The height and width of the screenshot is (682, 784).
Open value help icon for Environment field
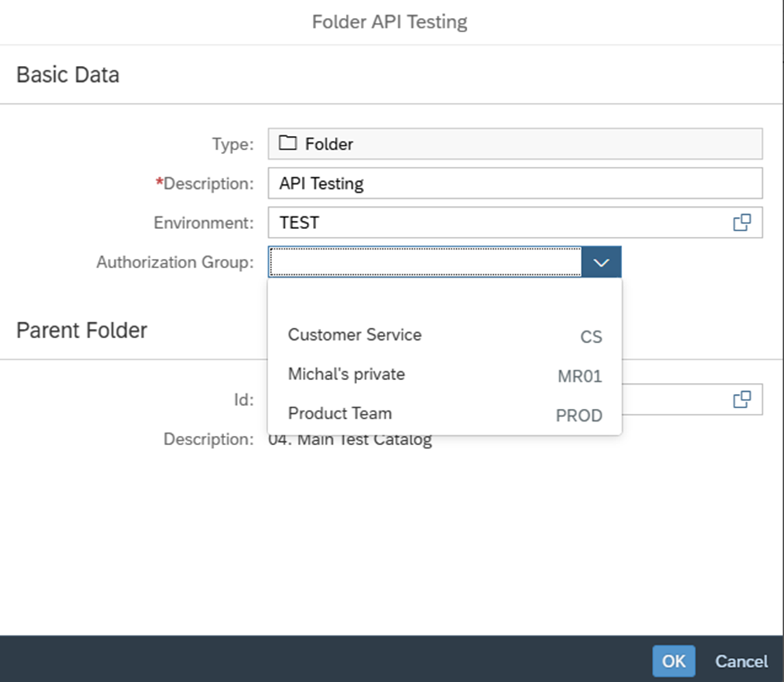click(x=742, y=223)
